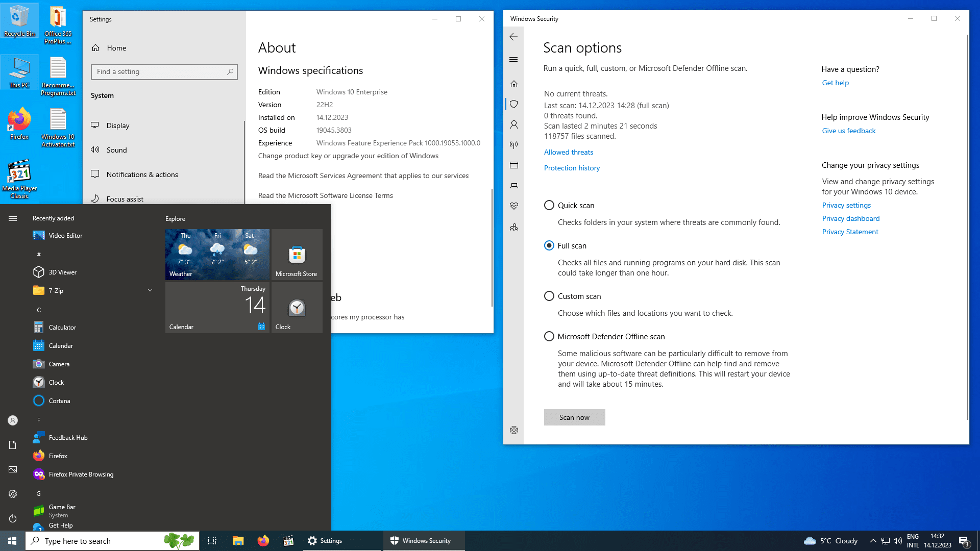Click the Windows Security virus protection icon

(513, 104)
